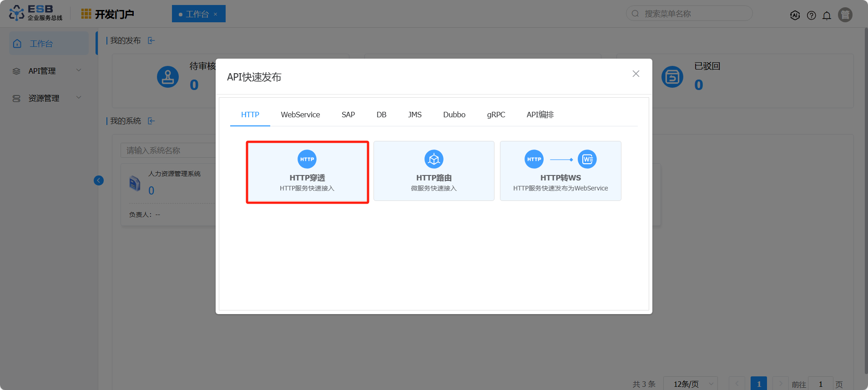868x390 pixels.
Task: Open the AI assistant icon in header
Action: pyautogui.click(x=795, y=15)
